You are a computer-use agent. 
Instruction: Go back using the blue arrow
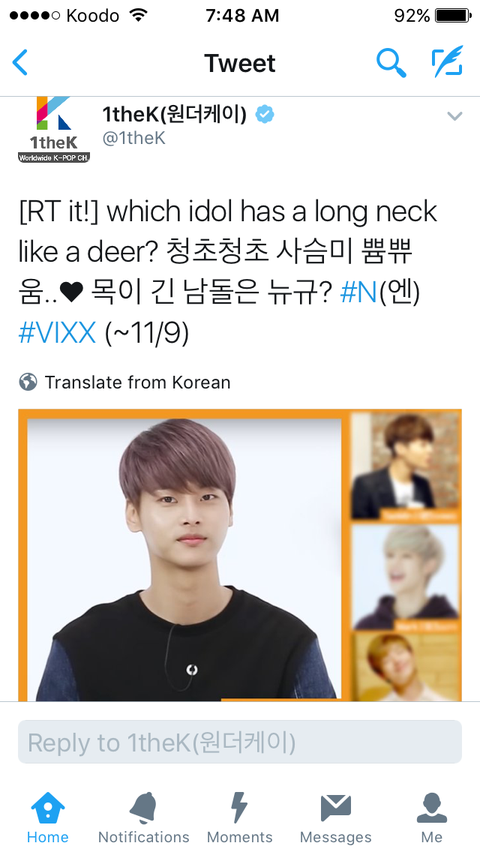point(20,63)
